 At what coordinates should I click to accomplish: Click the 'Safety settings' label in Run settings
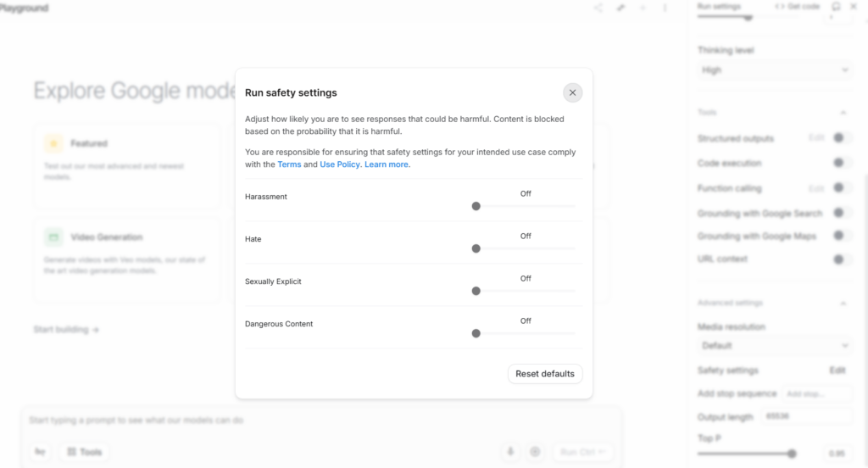coord(727,370)
